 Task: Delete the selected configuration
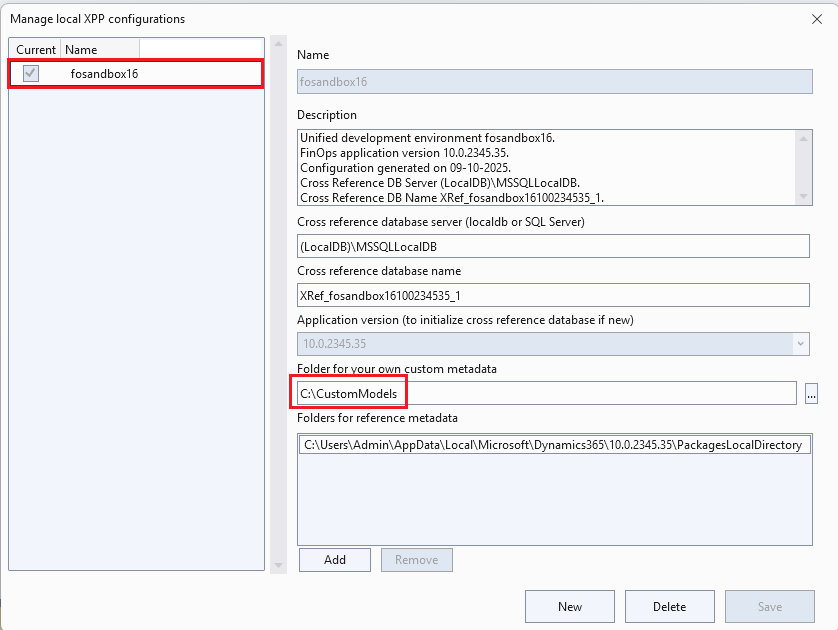pyautogui.click(x=669, y=606)
